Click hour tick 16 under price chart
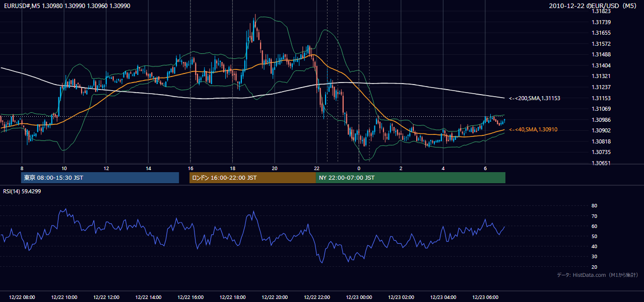The image size is (644, 302). (190, 168)
